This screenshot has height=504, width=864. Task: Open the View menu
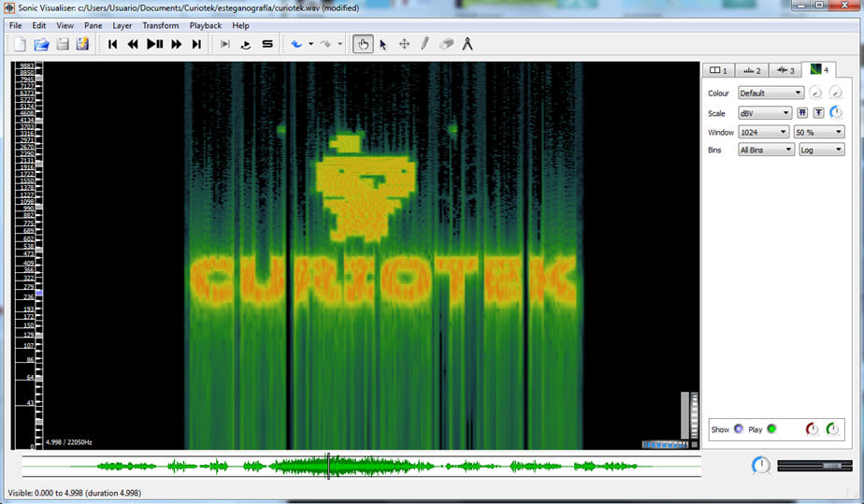(x=65, y=25)
